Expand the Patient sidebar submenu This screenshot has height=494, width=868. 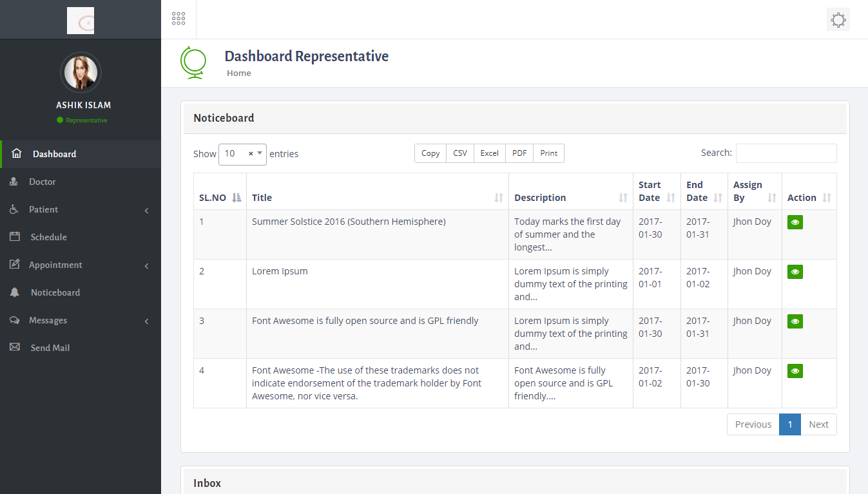point(146,210)
